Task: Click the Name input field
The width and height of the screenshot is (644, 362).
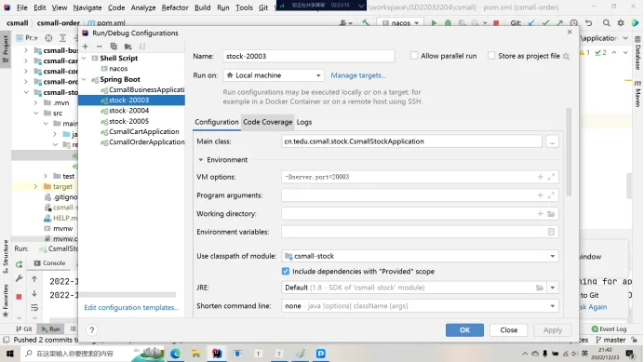Action: tap(308, 56)
